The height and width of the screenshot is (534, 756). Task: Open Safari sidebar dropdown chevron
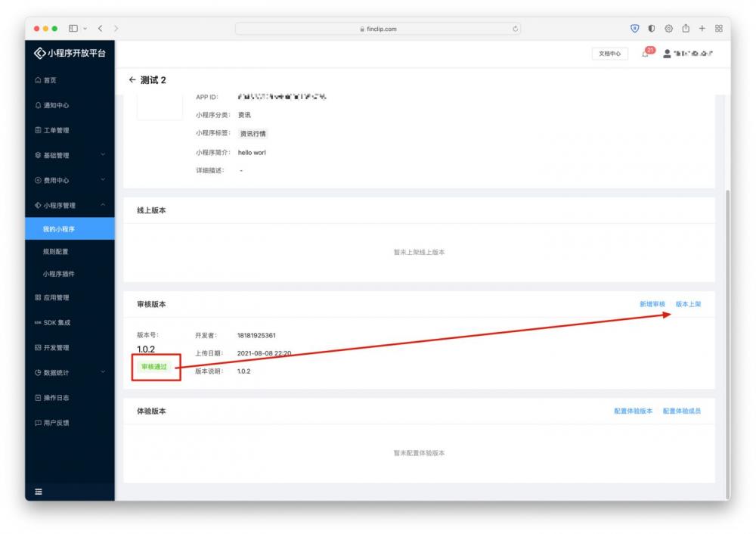(85, 29)
